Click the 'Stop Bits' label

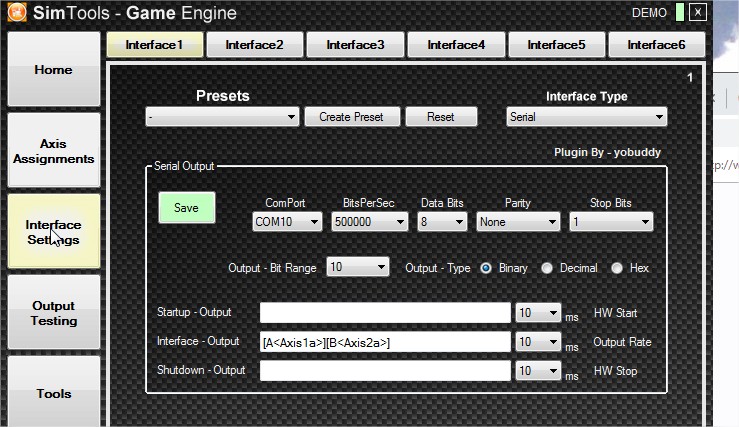(x=611, y=203)
